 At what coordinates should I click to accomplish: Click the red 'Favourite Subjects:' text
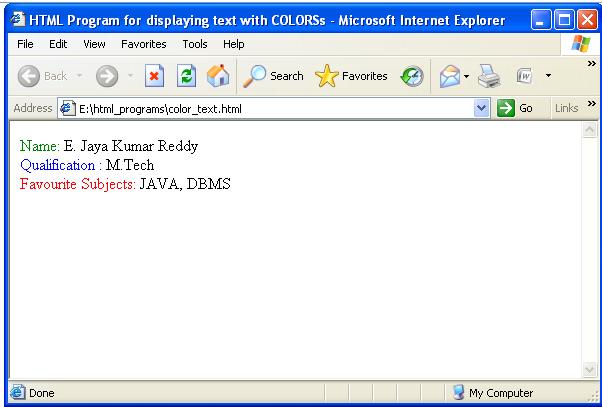click(x=78, y=184)
